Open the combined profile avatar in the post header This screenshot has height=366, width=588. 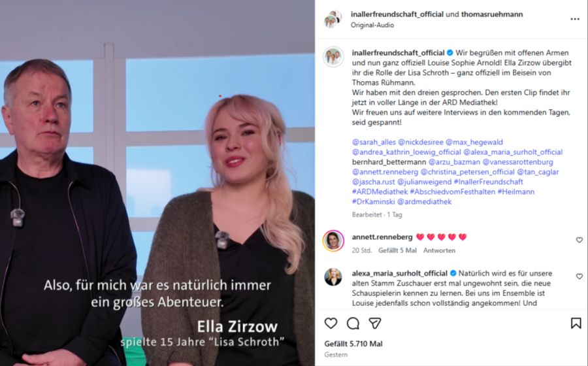[x=333, y=19]
